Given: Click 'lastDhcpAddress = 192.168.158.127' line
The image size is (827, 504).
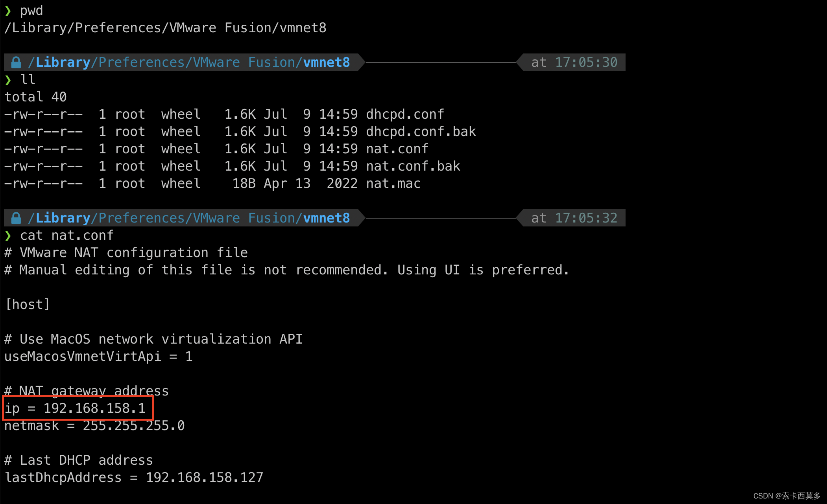Looking at the screenshot, I should pos(134,477).
